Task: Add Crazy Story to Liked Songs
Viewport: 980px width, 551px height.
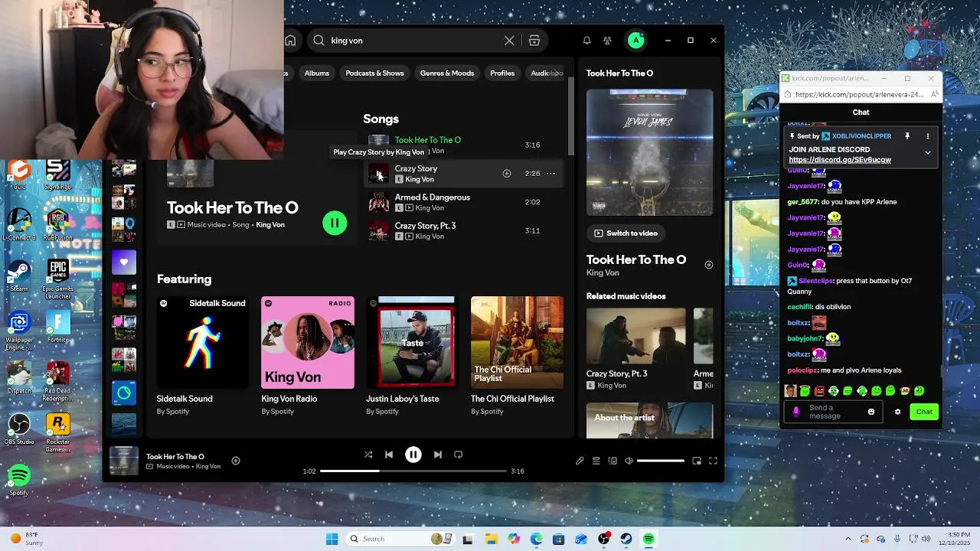Action: click(x=507, y=174)
